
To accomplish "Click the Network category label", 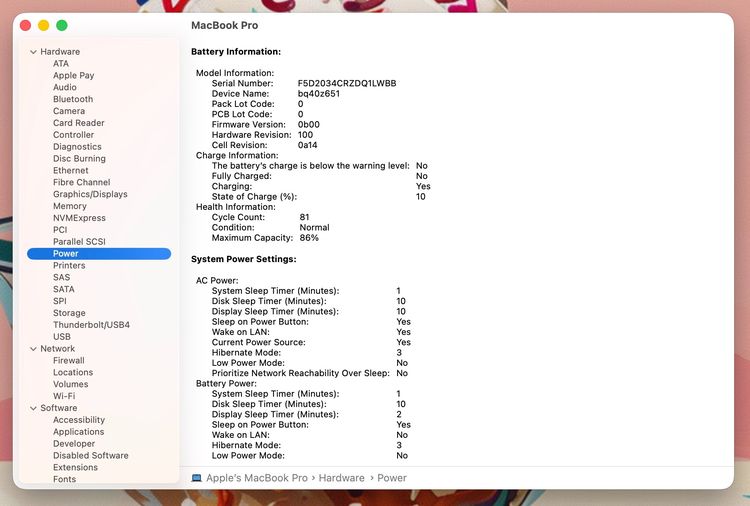I will pyautogui.click(x=57, y=349).
